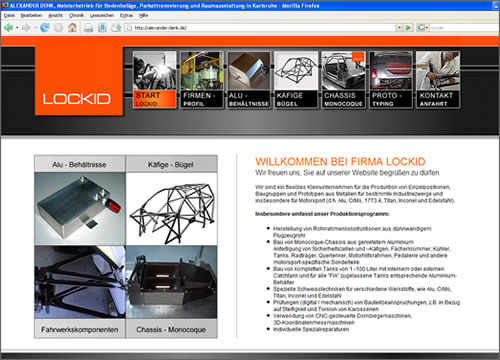Click the roll cage wireframe picture

click(171, 209)
